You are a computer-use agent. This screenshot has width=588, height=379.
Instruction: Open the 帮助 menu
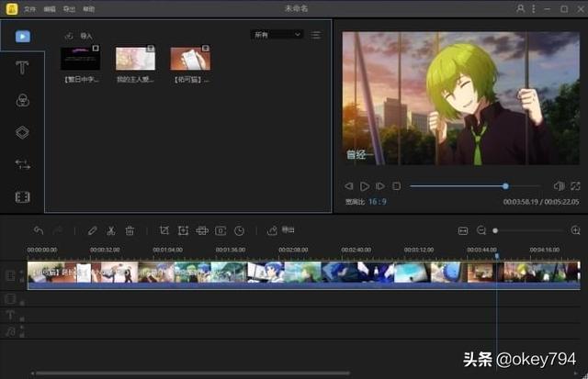tap(89, 9)
